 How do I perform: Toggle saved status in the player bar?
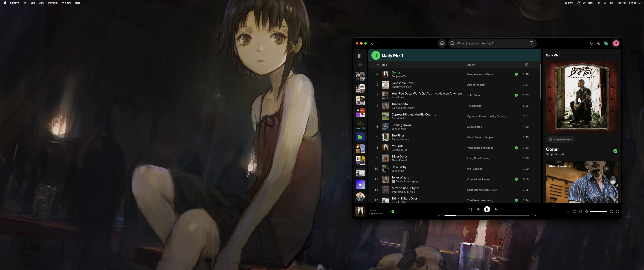click(x=393, y=212)
